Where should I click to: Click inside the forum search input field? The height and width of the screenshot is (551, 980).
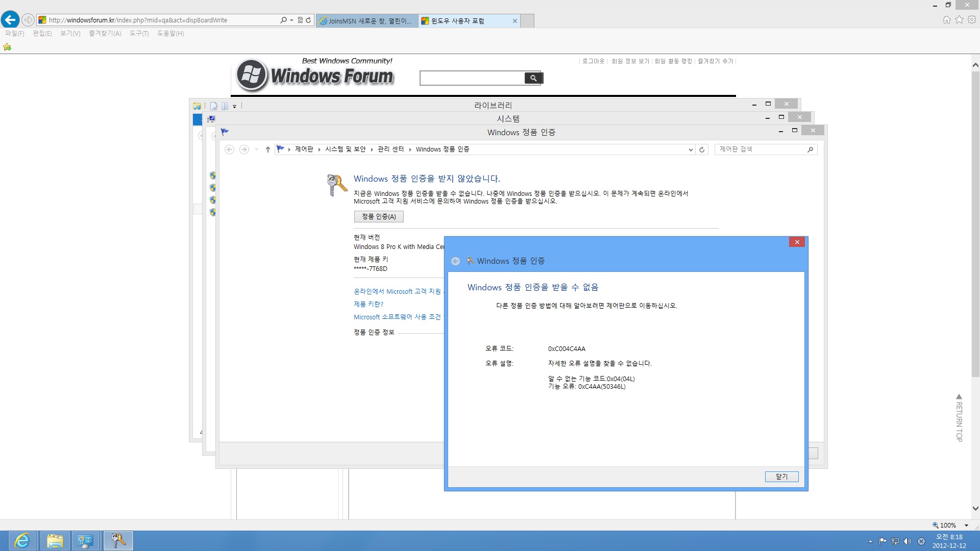pyautogui.click(x=472, y=78)
